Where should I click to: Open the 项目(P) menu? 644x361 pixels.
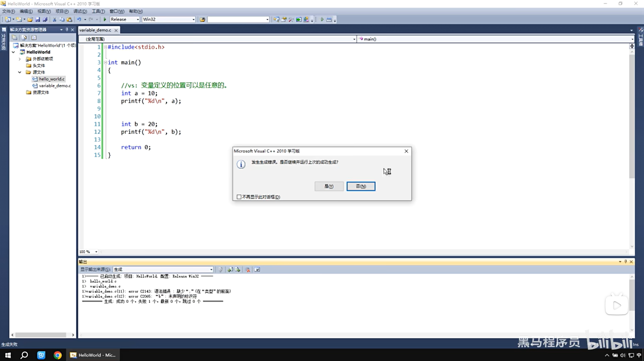(x=62, y=11)
